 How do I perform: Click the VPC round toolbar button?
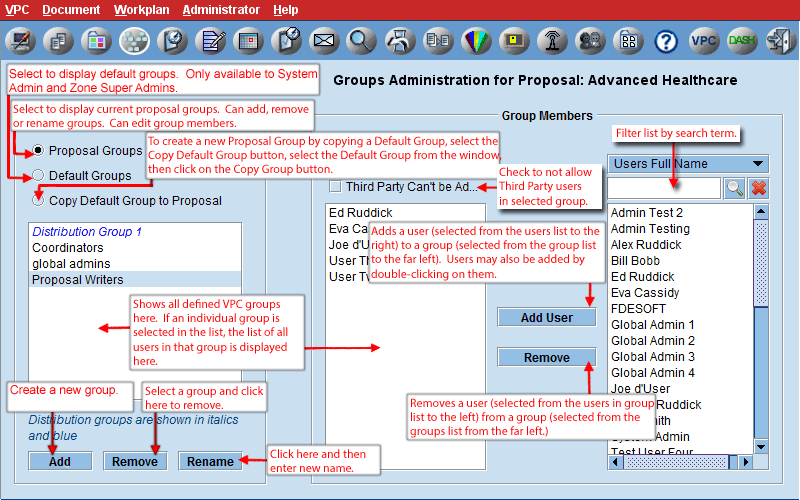pyautogui.click(x=704, y=41)
